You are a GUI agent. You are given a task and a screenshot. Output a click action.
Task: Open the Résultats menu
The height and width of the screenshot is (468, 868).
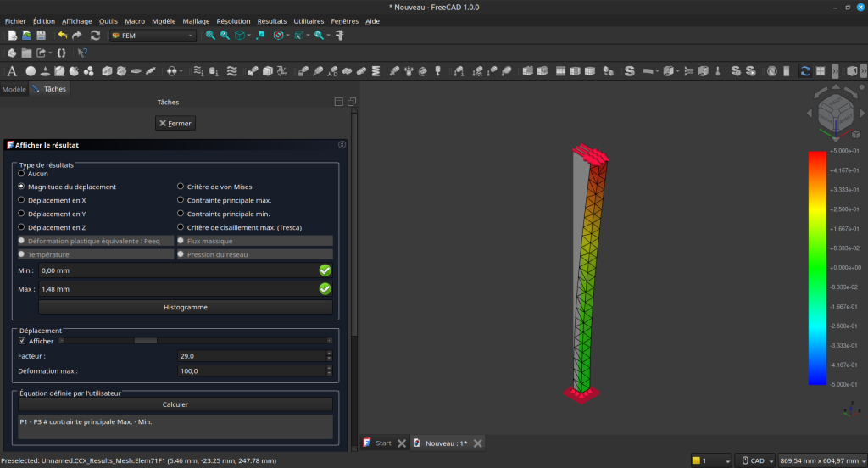click(x=272, y=21)
